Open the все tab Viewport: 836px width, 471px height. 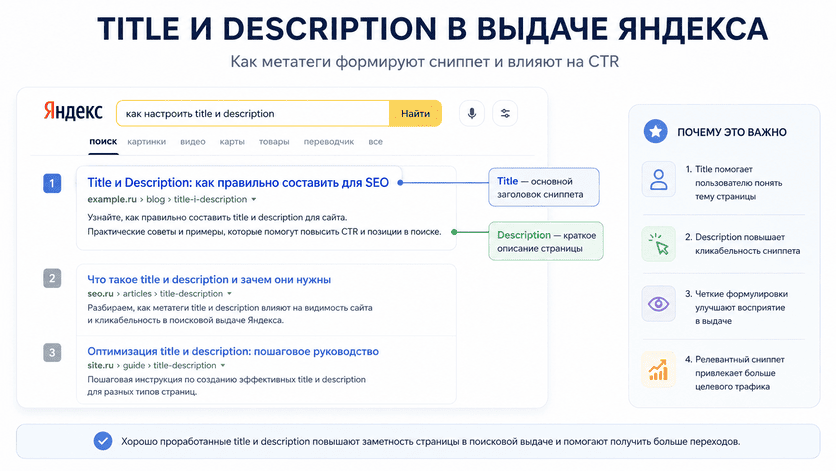click(375, 141)
